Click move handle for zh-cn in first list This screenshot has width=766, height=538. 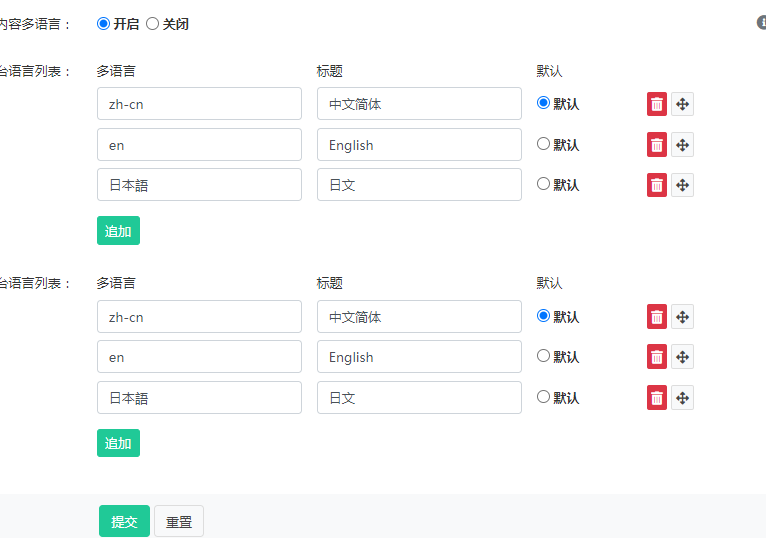pyautogui.click(x=682, y=104)
